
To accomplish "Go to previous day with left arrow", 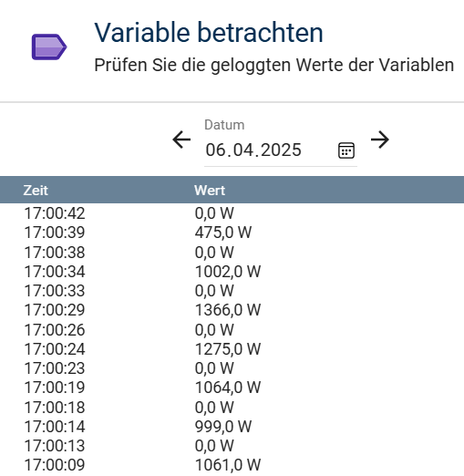I will [181, 140].
